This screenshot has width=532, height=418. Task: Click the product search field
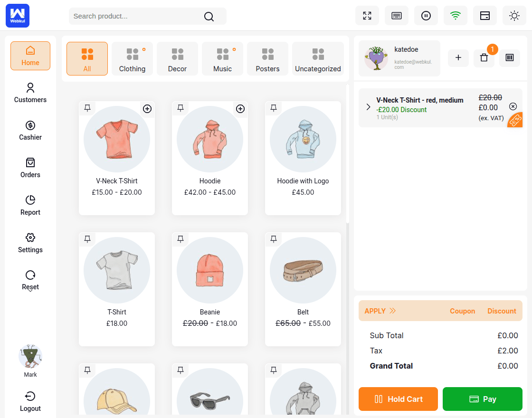click(138, 16)
